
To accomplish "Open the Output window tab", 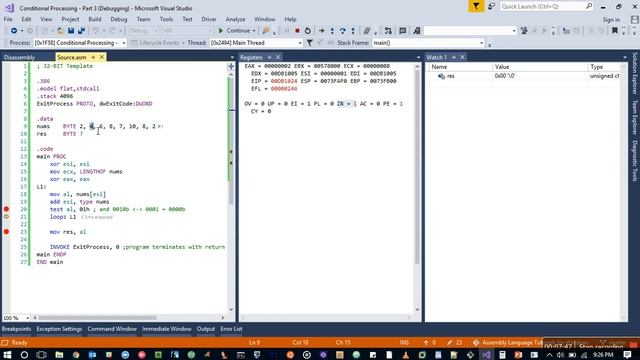I will coord(206,329).
